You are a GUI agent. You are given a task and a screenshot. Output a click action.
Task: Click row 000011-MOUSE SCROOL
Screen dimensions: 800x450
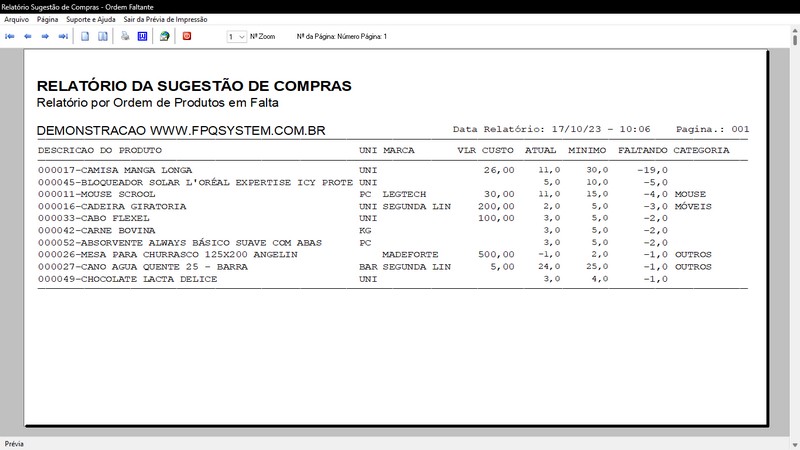[372, 194]
